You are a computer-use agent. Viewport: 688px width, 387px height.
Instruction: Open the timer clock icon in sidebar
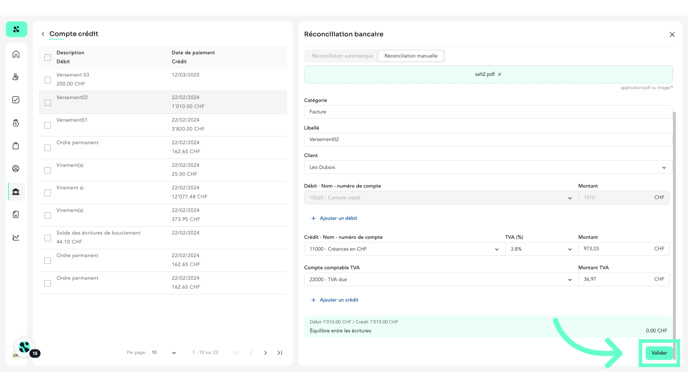[x=16, y=123]
